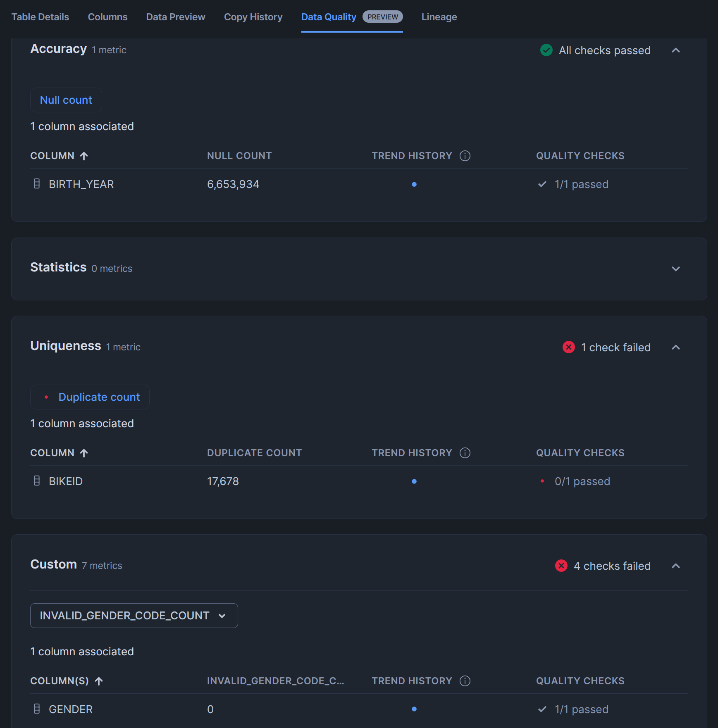The height and width of the screenshot is (728, 718).
Task: Click the BIKEID column type icon
Action: [x=37, y=481]
